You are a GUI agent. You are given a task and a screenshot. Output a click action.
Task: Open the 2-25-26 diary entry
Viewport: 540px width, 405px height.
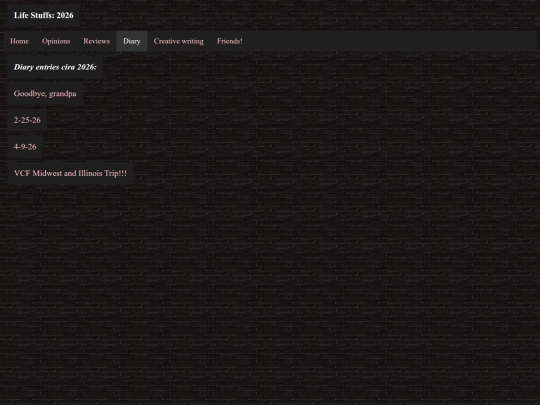(27, 120)
